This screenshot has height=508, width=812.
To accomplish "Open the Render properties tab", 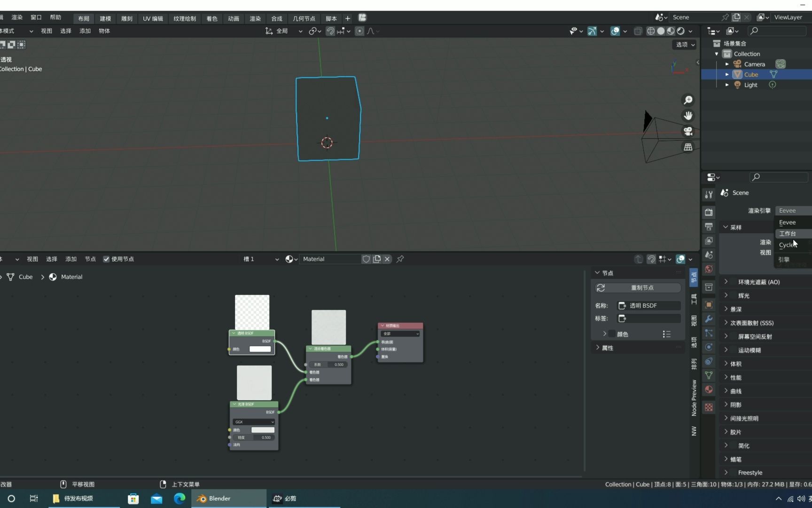I will [709, 212].
